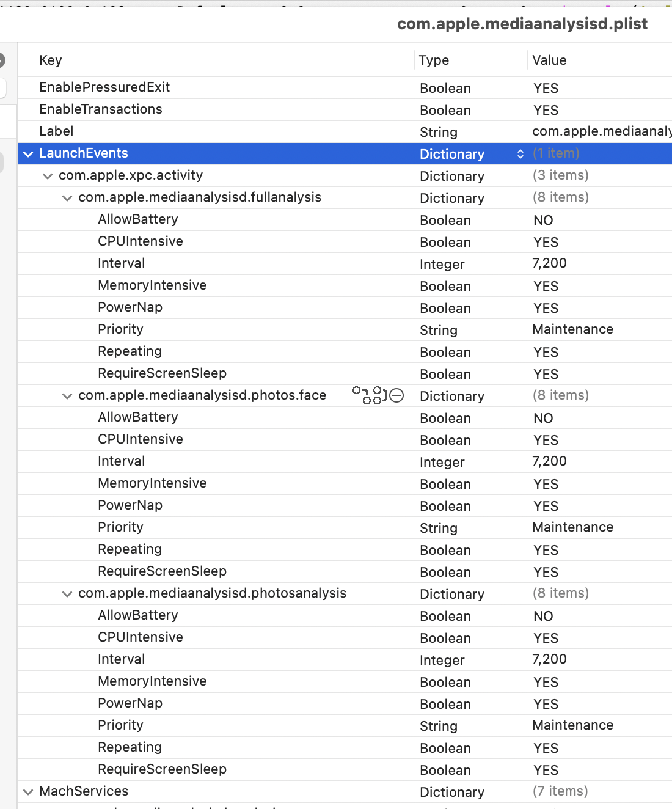Click the AllowBattery NO value under photos.face
This screenshot has width=672, height=809.
coord(543,418)
